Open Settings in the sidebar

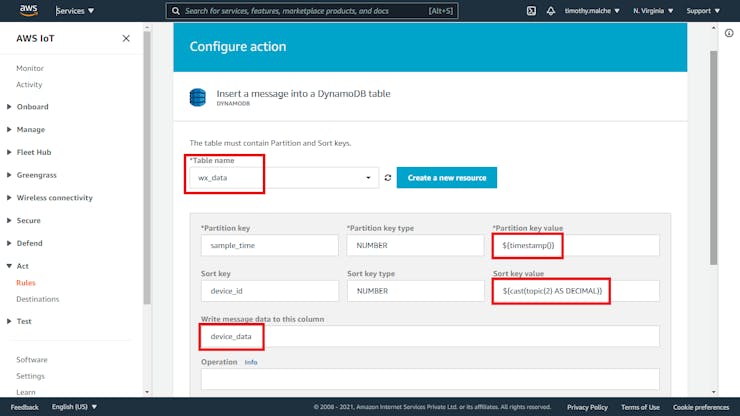coord(30,376)
